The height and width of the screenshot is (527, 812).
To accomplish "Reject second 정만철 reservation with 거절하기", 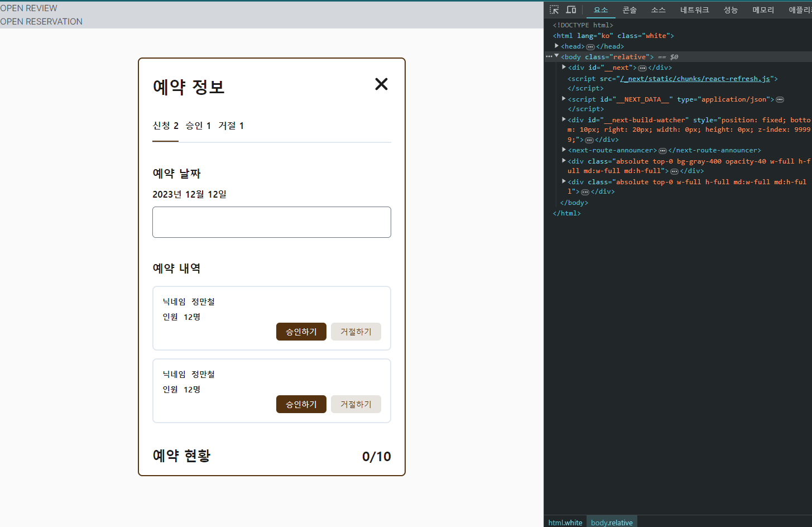I will point(356,404).
